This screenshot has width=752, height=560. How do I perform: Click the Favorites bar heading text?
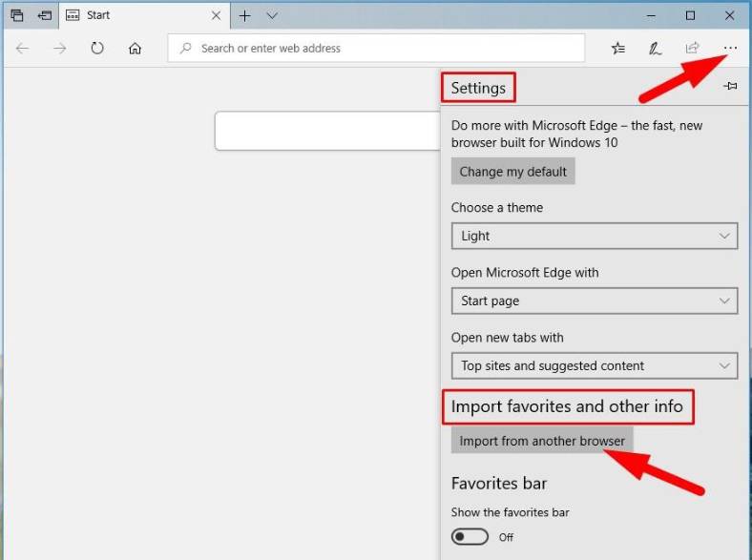click(x=499, y=483)
